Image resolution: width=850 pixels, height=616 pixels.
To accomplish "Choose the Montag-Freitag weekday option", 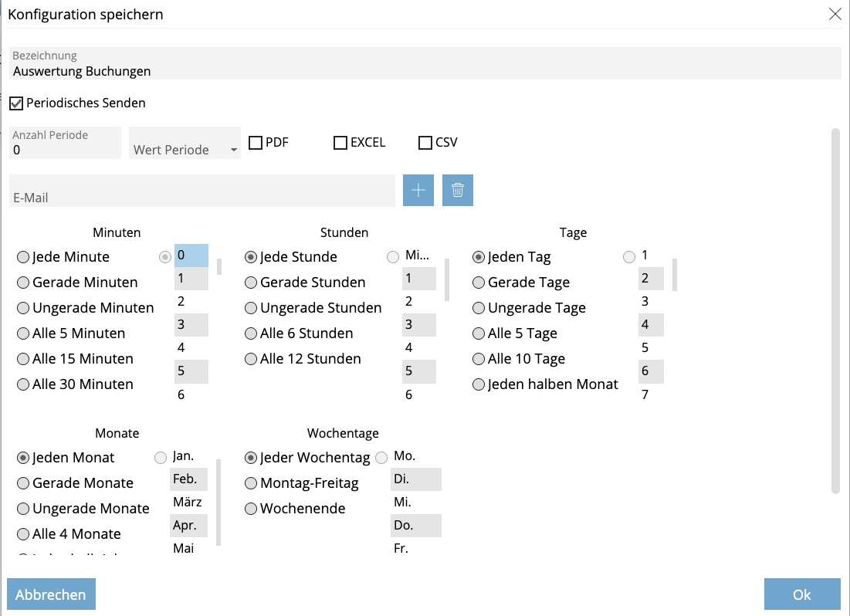I will [251, 483].
